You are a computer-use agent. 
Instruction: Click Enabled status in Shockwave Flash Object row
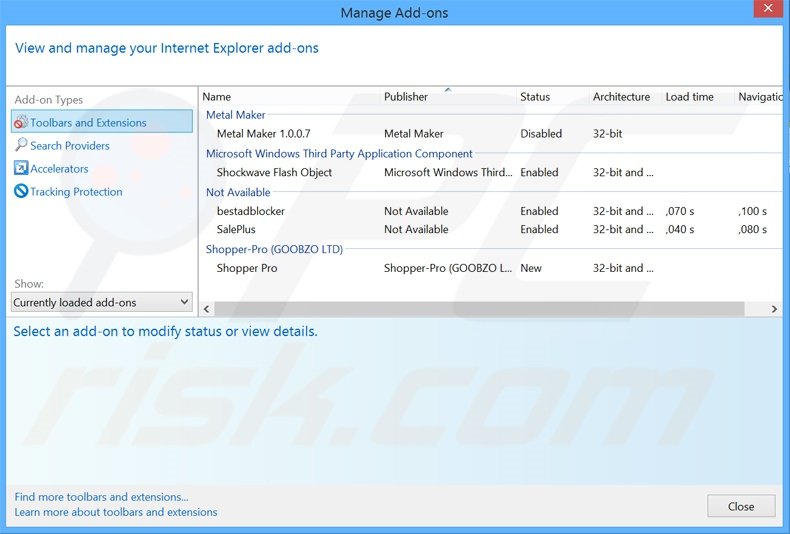click(x=539, y=172)
